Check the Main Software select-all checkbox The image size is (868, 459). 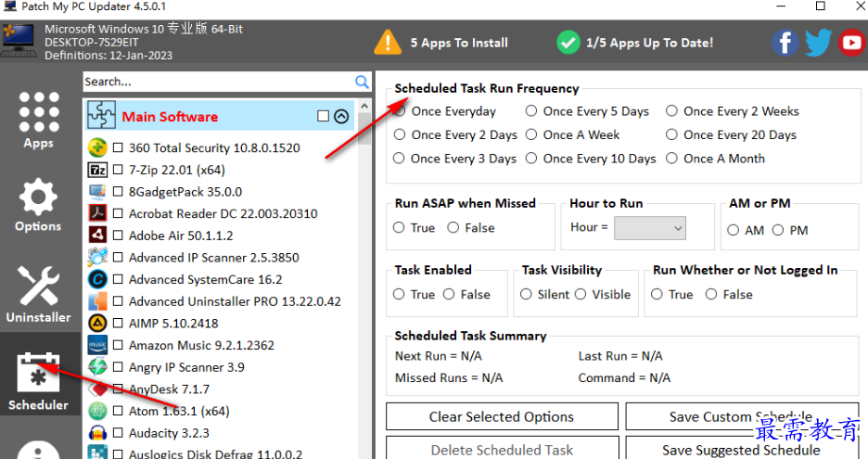pyautogui.click(x=324, y=116)
